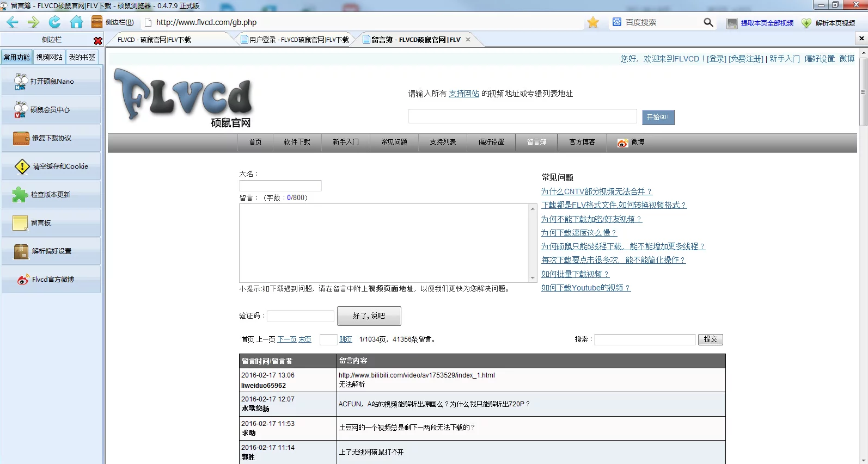
Task: Click 检查版本更新 sidebar item
Action: pos(51,194)
